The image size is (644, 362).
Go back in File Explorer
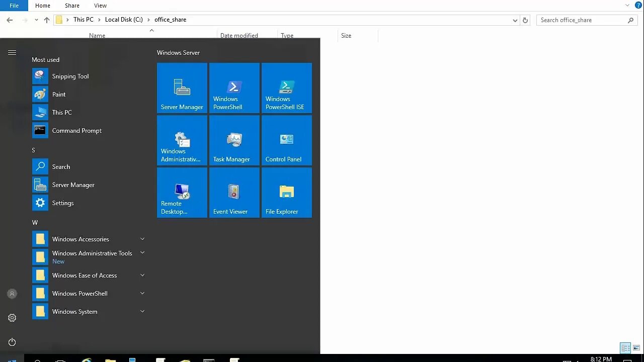tap(10, 20)
